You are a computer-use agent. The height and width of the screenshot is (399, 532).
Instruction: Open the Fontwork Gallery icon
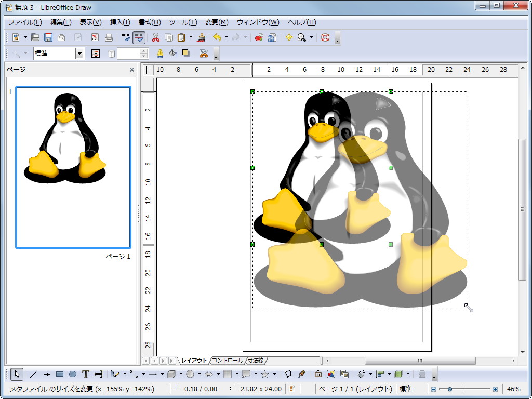(318, 374)
